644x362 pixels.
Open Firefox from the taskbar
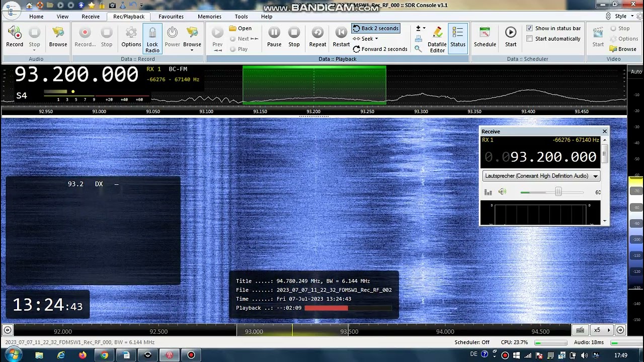[83, 355]
